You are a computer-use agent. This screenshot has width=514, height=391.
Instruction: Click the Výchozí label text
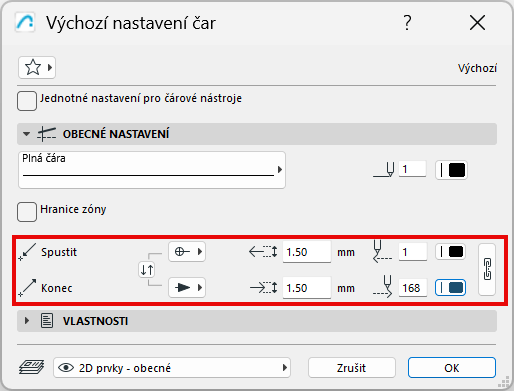click(477, 68)
